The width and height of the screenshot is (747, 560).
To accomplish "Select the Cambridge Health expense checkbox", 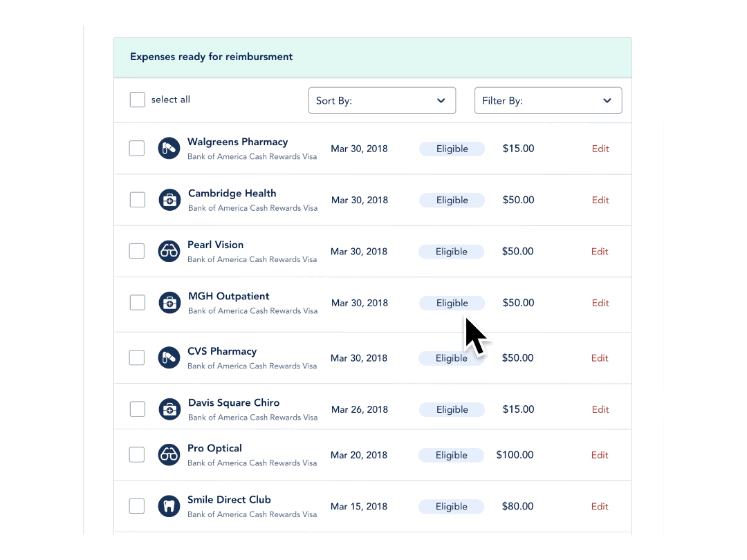I will click(138, 200).
